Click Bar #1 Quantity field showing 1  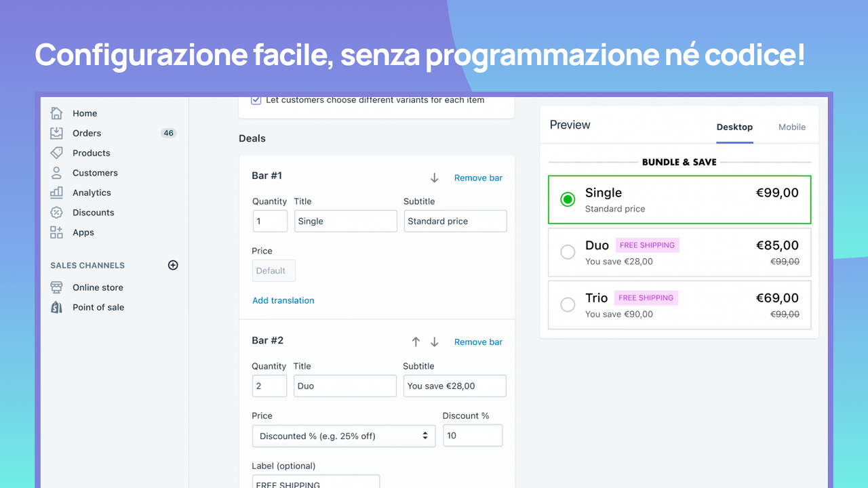[269, 221]
